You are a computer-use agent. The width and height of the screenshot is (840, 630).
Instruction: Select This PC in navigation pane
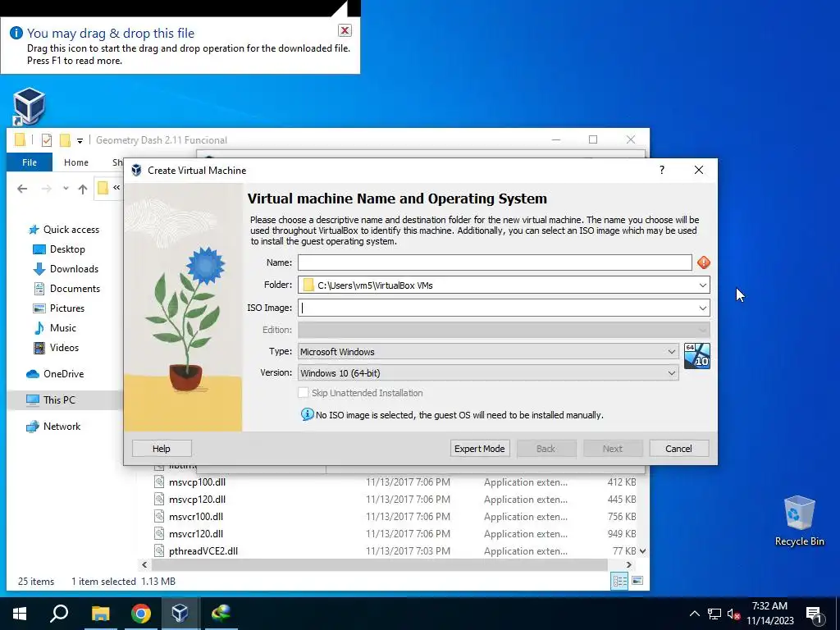click(59, 400)
